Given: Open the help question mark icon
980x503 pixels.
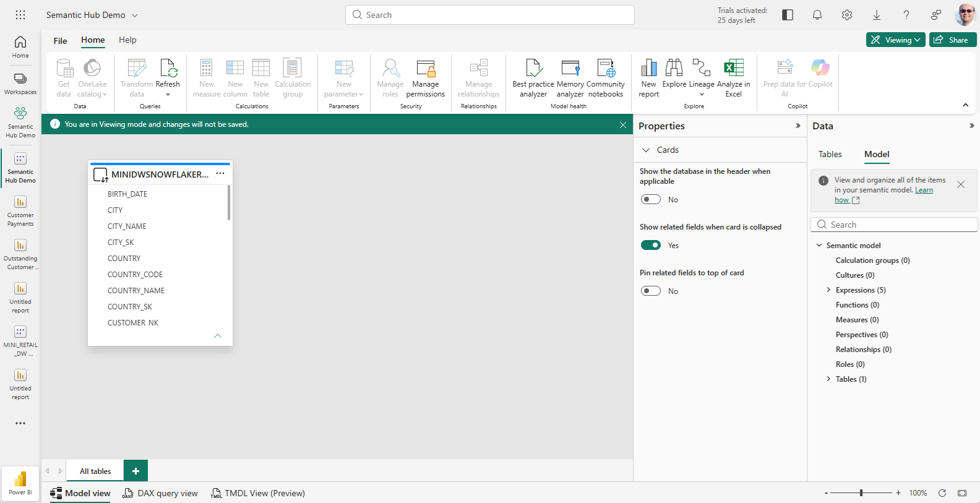Looking at the screenshot, I should point(906,15).
